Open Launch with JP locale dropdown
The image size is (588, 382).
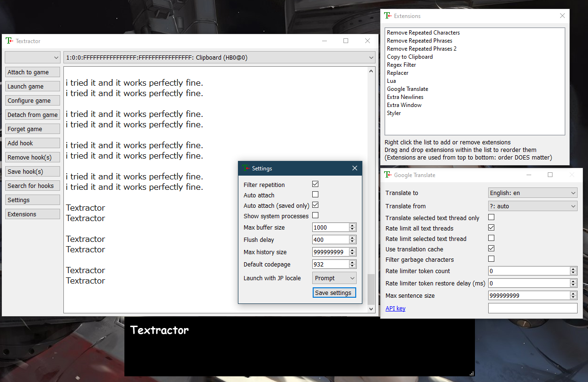pyautogui.click(x=334, y=278)
